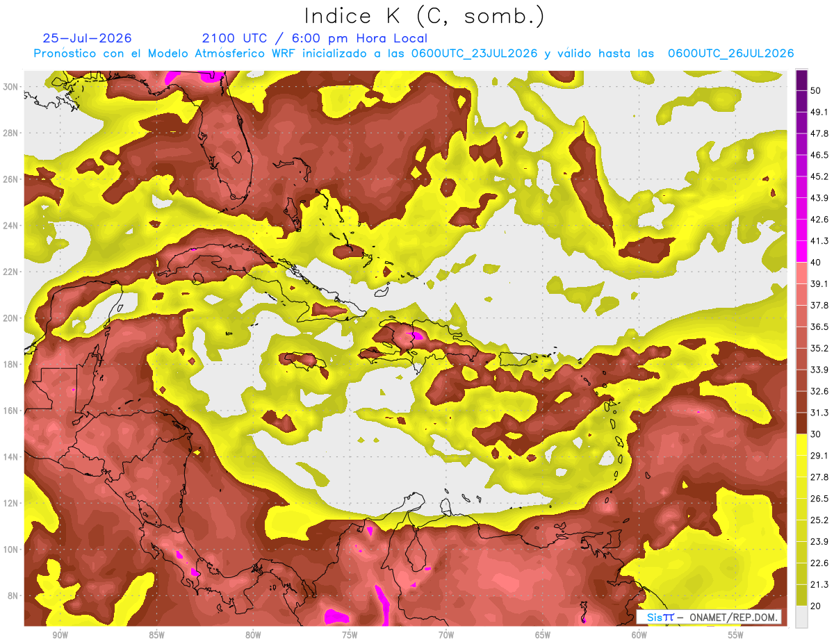This screenshot has width=834, height=644.
Task: Pick the magenta swatch between 40 and 41.3
Action: tap(801, 251)
